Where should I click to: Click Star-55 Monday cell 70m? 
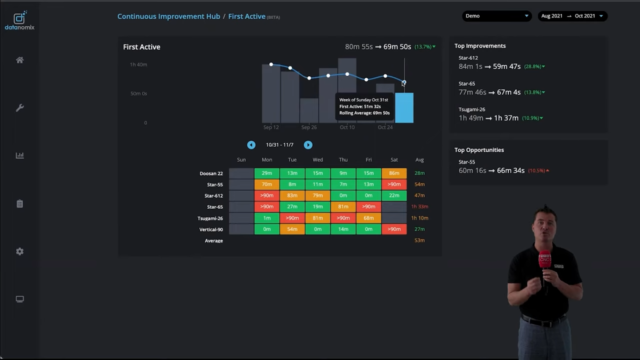pos(267,184)
